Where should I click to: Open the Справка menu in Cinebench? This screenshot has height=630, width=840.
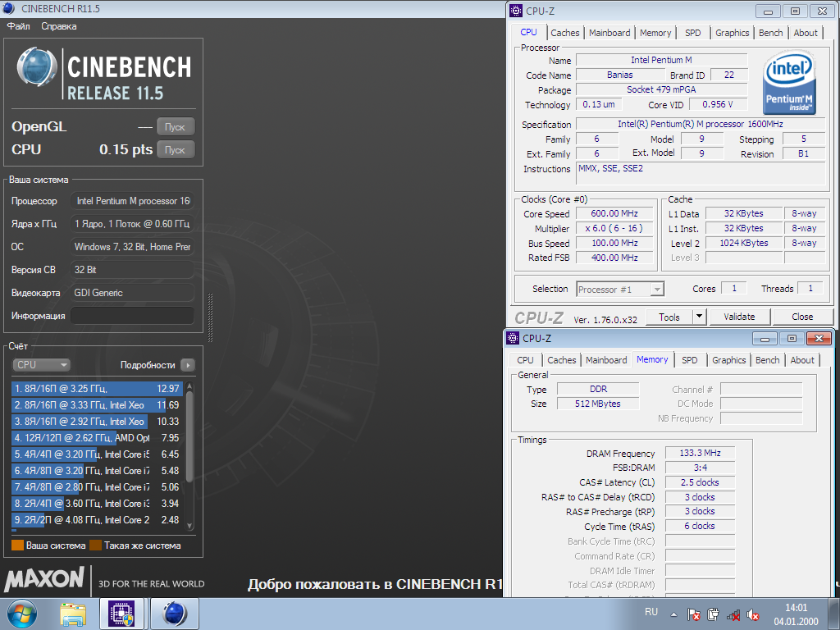tap(59, 26)
